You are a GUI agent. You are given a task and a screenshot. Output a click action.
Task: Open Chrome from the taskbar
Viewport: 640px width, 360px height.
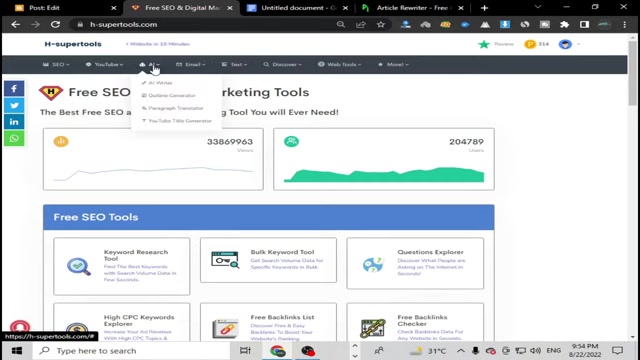[x=278, y=351]
